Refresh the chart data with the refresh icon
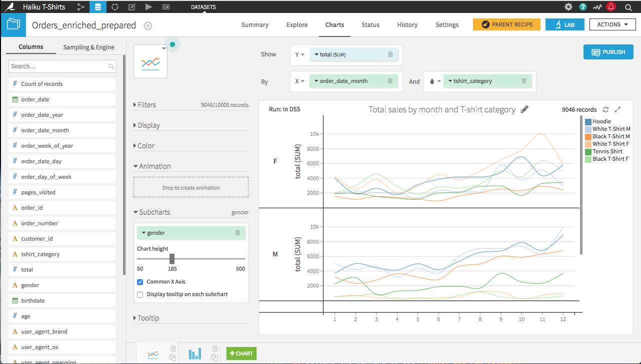The width and height of the screenshot is (641, 364). click(606, 109)
